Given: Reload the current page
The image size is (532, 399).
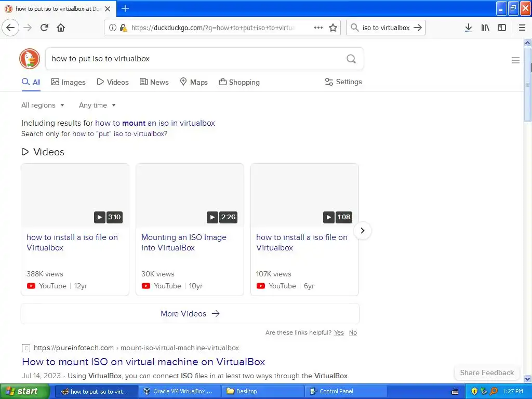Looking at the screenshot, I should click(45, 28).
